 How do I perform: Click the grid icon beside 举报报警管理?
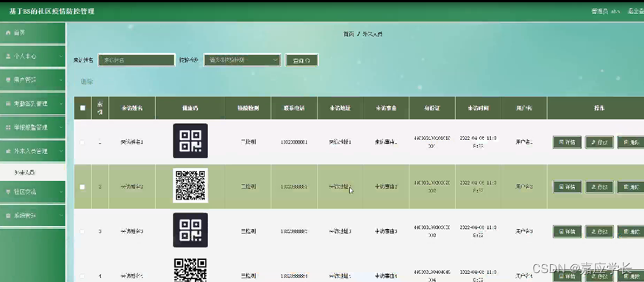pos(8,127)
